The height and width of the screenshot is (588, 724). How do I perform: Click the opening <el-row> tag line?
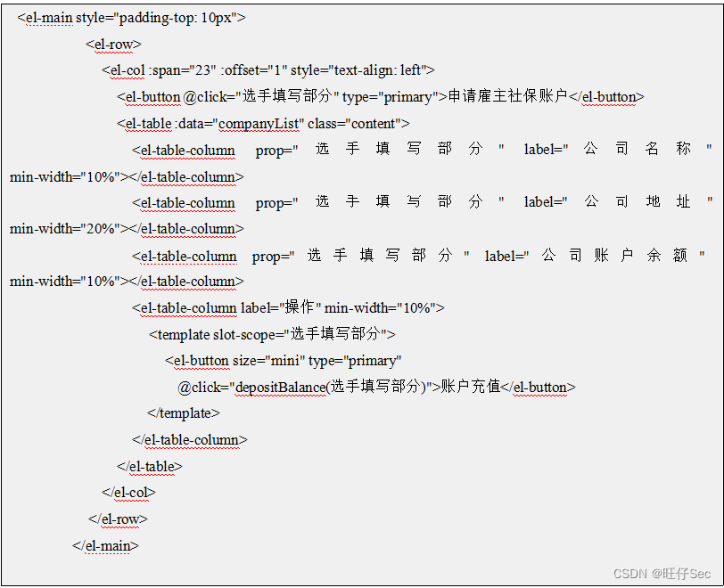point(113,45)
